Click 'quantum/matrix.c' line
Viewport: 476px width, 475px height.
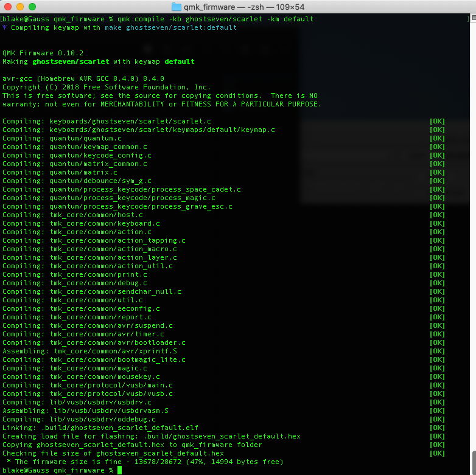pyautogui.click(x=60, y=172)
